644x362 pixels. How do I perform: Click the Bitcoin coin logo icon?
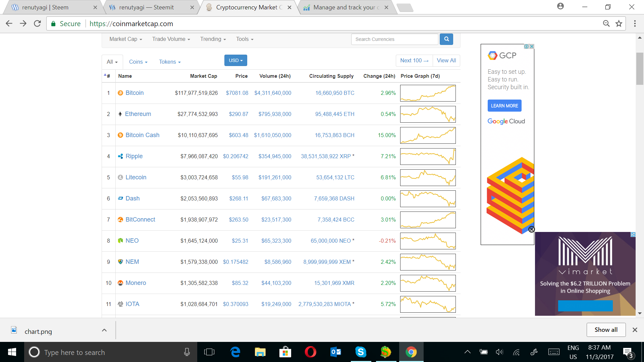120,93
